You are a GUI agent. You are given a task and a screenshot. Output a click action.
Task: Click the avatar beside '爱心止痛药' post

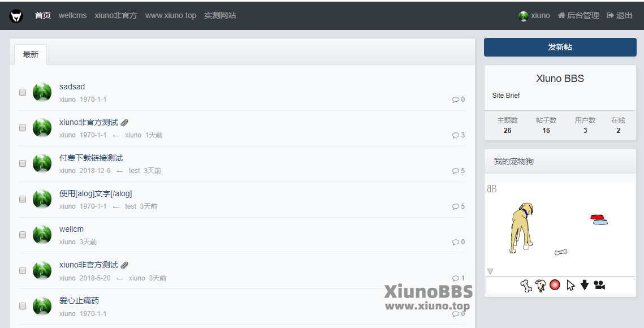[42, 306]
